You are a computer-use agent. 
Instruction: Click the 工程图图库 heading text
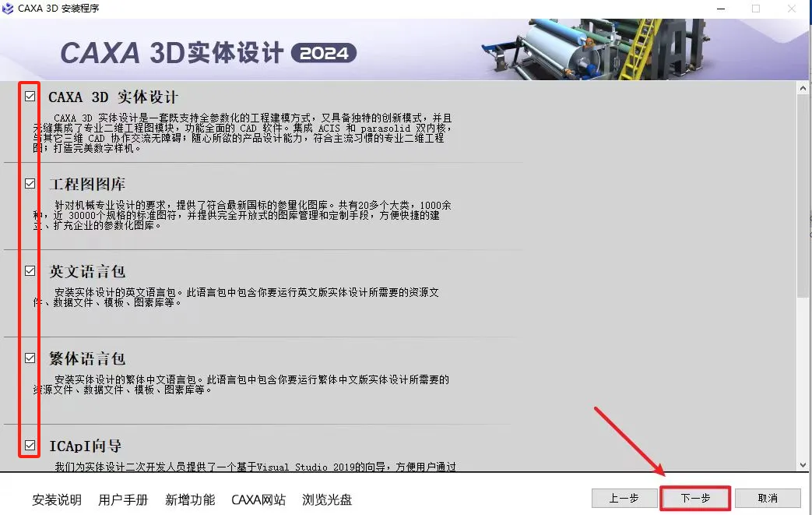click(x=87, y=185)
